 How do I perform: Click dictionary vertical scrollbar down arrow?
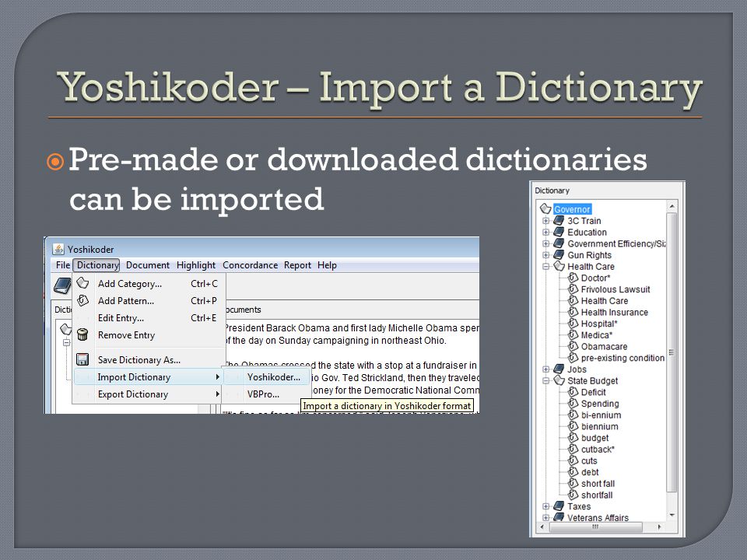[x=672, y=515]
